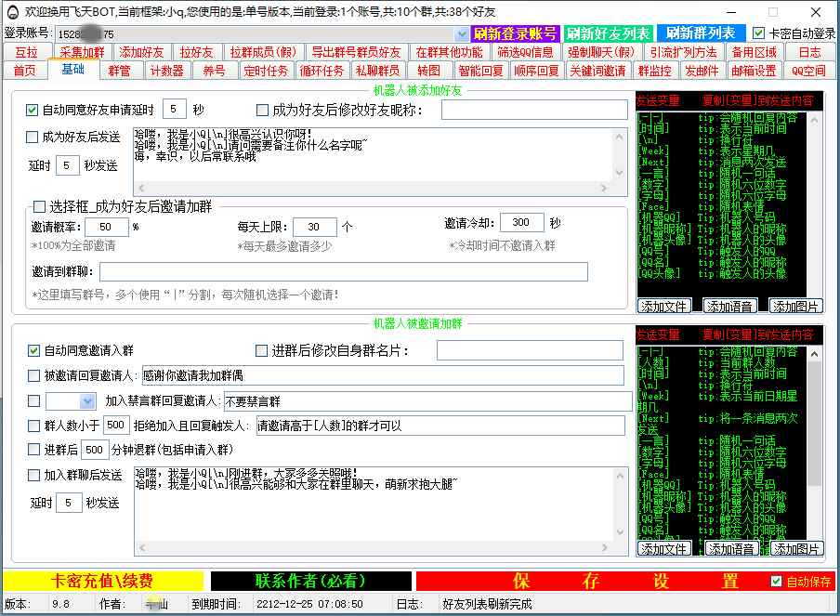Click 卡密充值\续费 button

tap(103, 582)
